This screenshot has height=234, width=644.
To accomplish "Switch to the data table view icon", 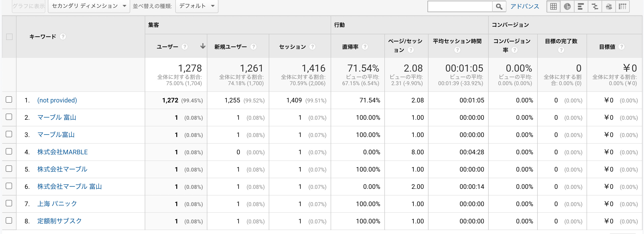I will coord(553,6).
